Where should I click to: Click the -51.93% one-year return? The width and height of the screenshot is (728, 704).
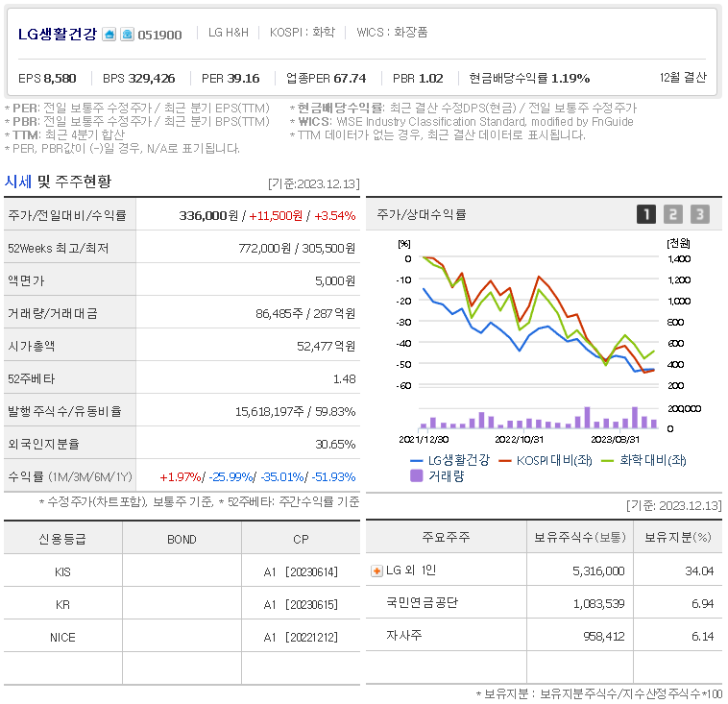[x=333, y=477]
